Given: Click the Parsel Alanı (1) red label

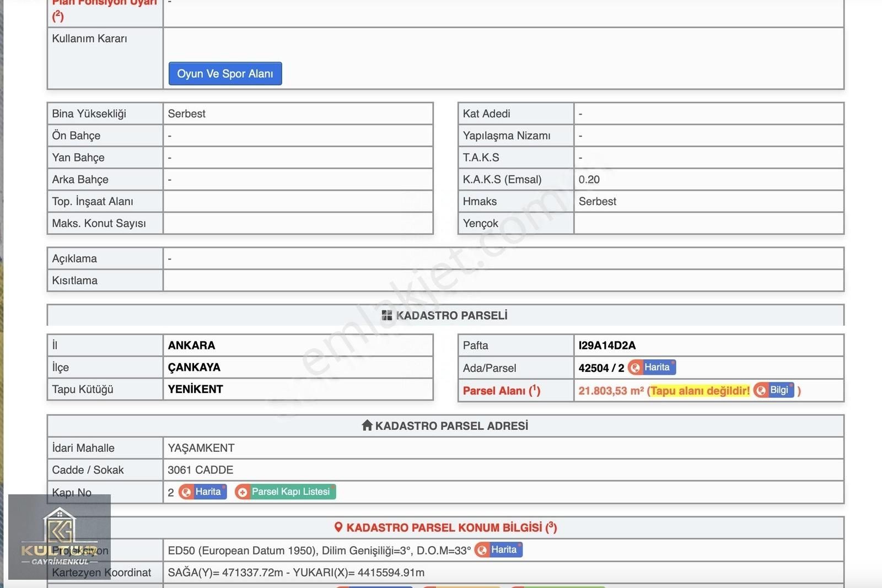Looking at the screenshot, I should coord(502,391).
